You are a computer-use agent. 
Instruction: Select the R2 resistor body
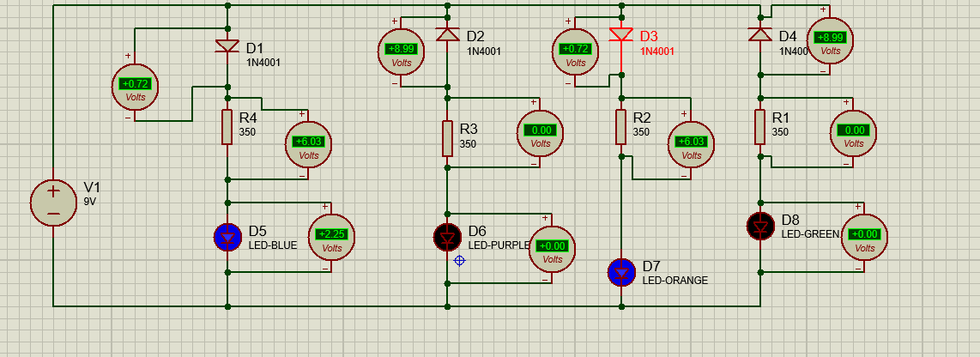[620, 127]
